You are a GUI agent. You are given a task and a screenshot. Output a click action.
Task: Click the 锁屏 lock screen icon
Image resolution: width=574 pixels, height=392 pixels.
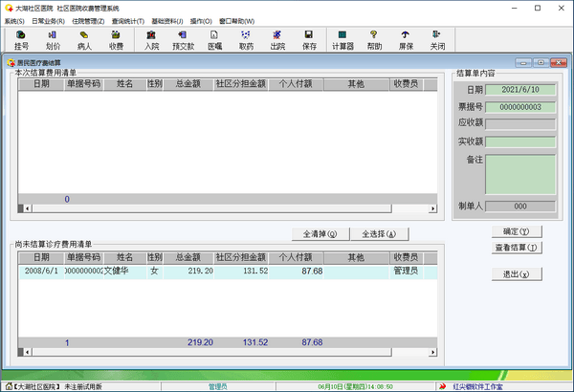tap(406, 39)
